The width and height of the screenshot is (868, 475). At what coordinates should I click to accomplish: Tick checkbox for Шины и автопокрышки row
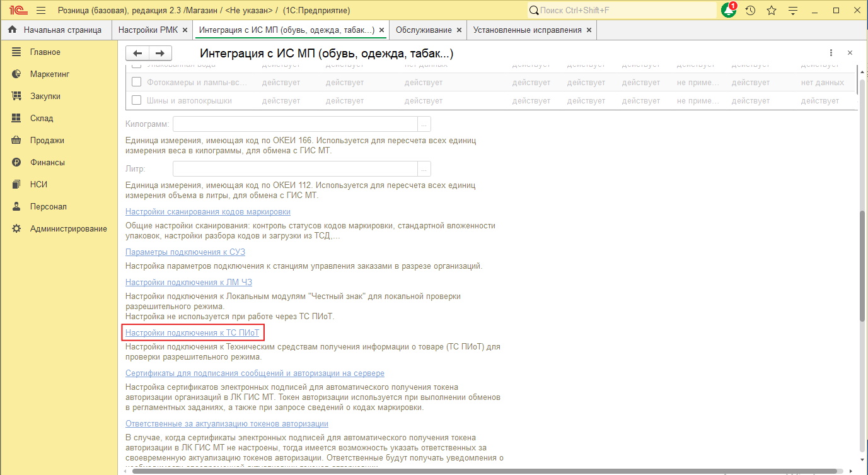pyautogui.click(x=136, y=100)
